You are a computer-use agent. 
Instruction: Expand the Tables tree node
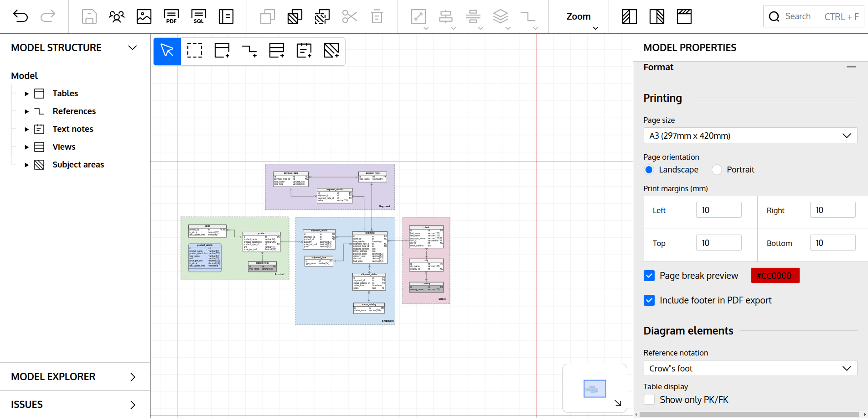(26, 94)
